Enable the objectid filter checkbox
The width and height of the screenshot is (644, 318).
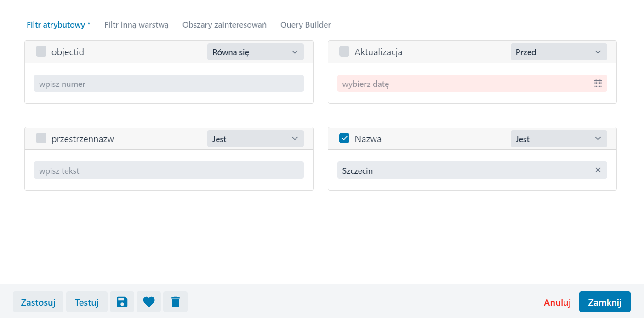[41, 51]
